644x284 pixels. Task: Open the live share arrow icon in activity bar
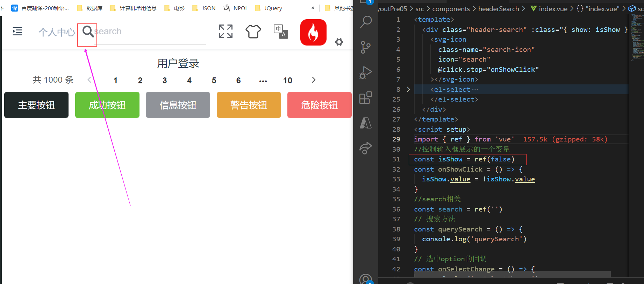(366, 148)
